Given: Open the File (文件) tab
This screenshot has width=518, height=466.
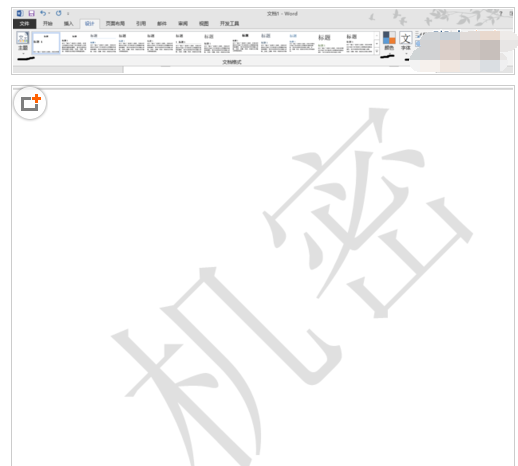Looking at the screenshot, I should pyautogui.click(x=24, y=23).
